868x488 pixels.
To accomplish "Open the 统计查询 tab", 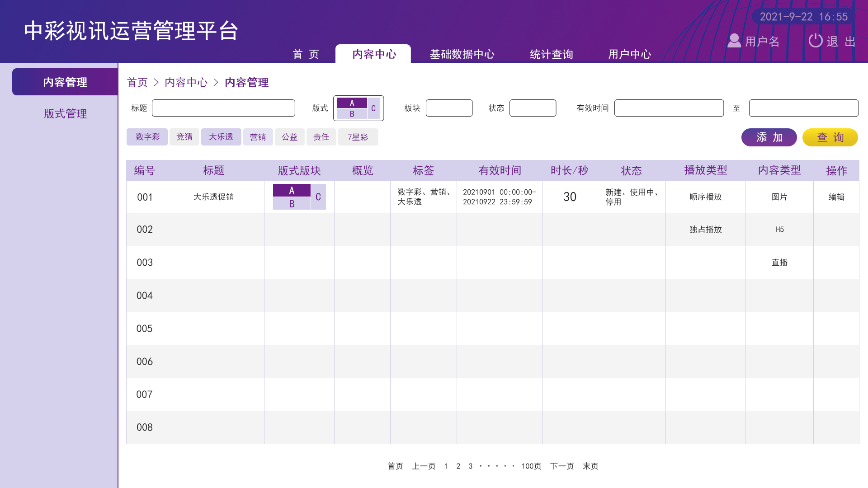I will click(x=551, y=54).
